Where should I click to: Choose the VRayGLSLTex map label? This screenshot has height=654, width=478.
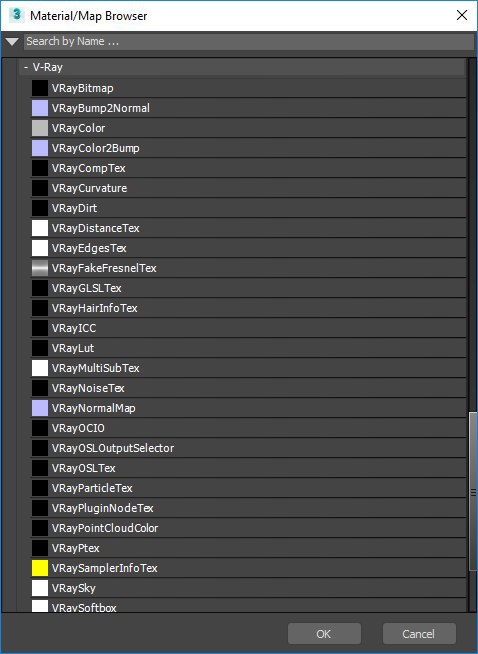tap(86, 288)
